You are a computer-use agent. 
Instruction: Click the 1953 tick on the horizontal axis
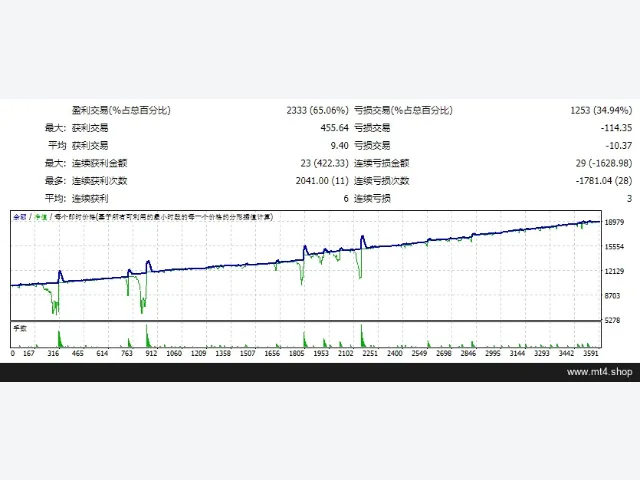(x=321, y=353)
